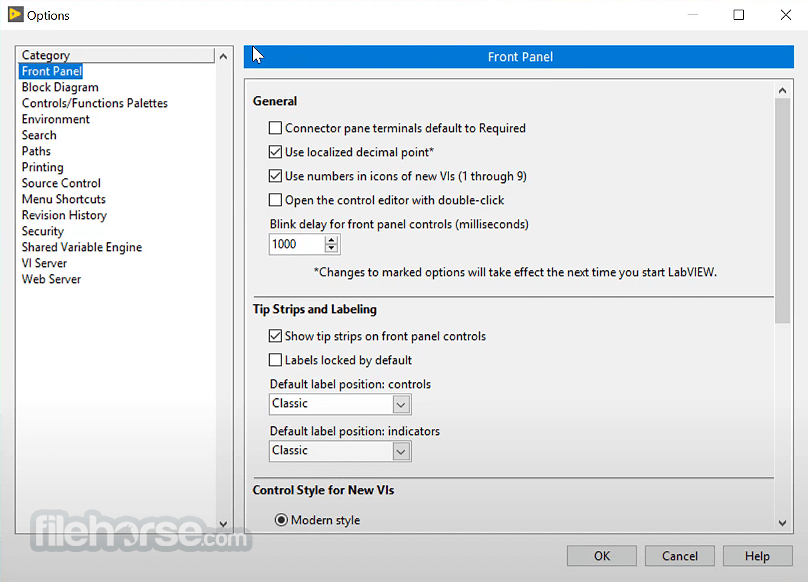This screenshot has height=582, width=808.
Task: Disable Show tip strips on front panel controls
Action: (276, 336)
